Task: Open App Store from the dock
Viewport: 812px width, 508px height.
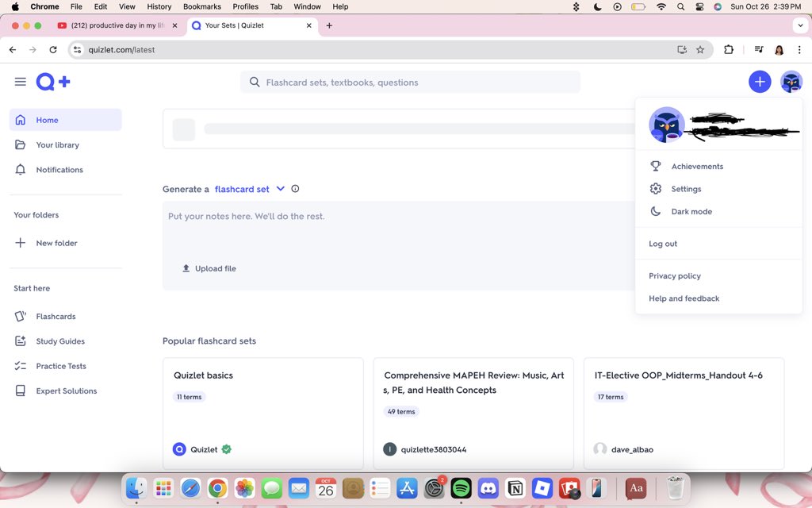Action: coord(407,488)
